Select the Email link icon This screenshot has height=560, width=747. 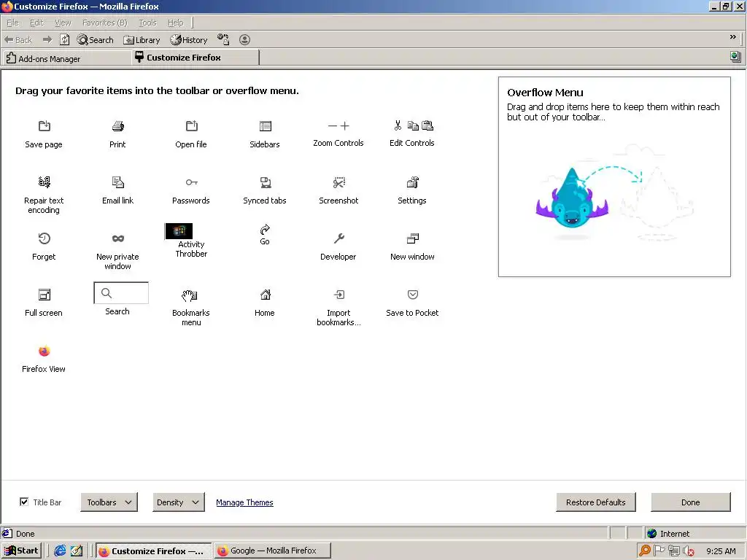point(117,182)
